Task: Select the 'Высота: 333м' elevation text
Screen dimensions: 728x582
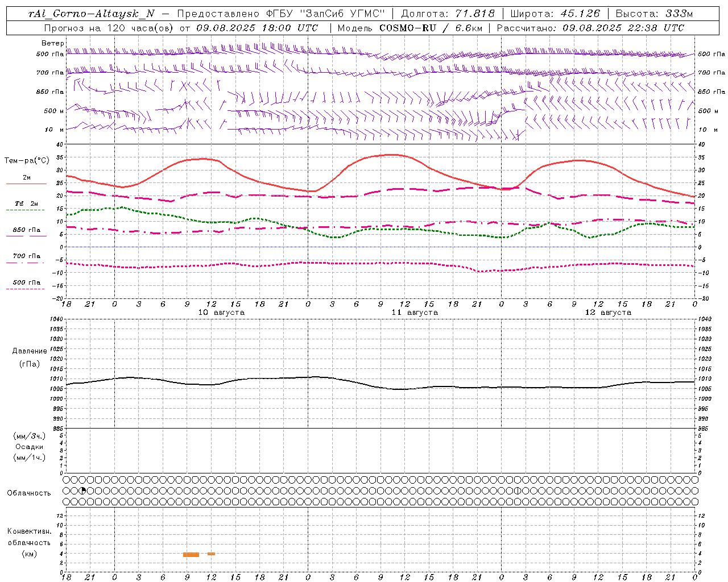Action: [x=655, y=14]
